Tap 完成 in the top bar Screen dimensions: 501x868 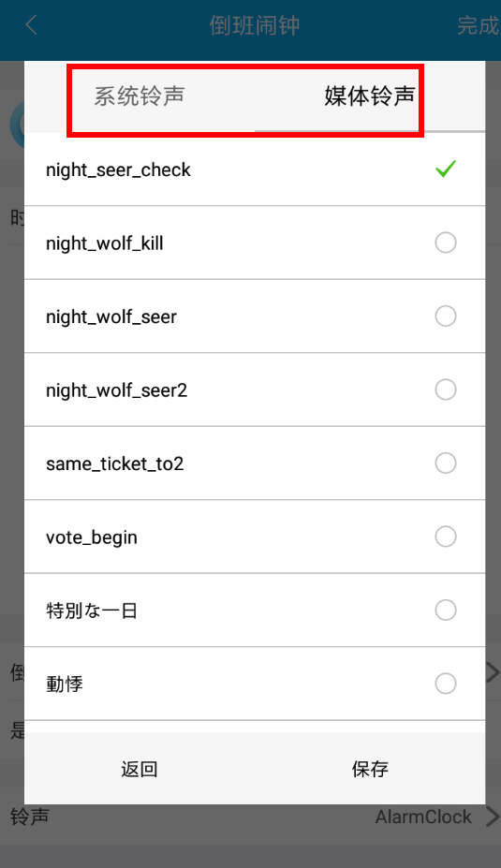(x=479, y=25)
